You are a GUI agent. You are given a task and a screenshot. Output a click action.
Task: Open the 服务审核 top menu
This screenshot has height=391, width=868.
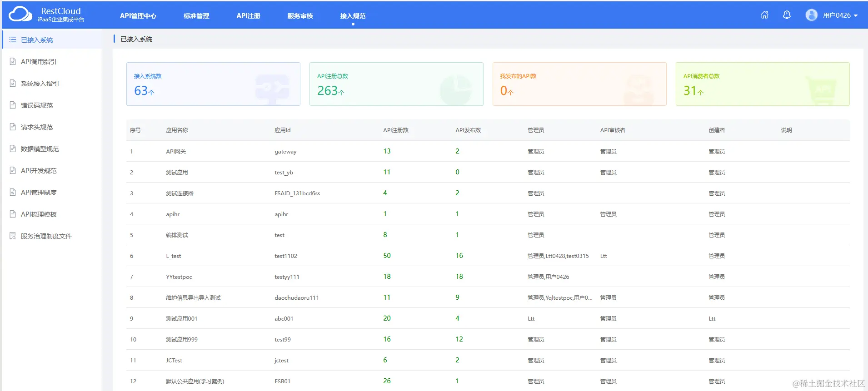pyautogui.click(x=300, y=16)
